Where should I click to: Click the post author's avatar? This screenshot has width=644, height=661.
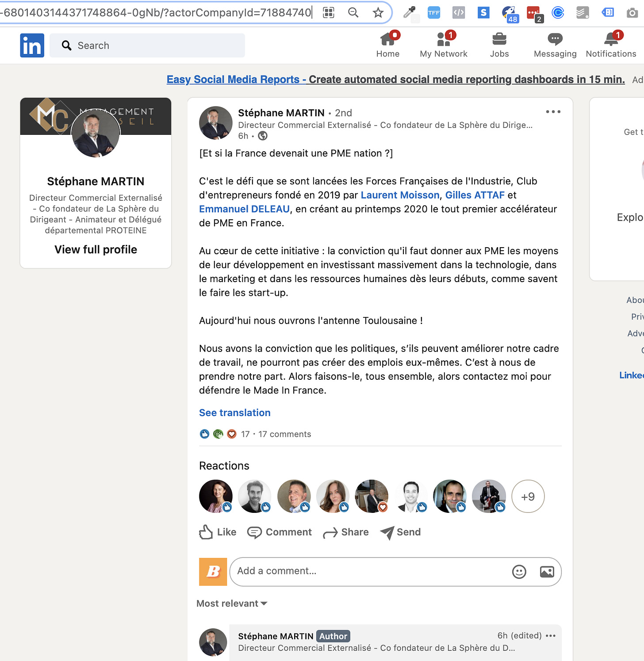coord(216,123)
